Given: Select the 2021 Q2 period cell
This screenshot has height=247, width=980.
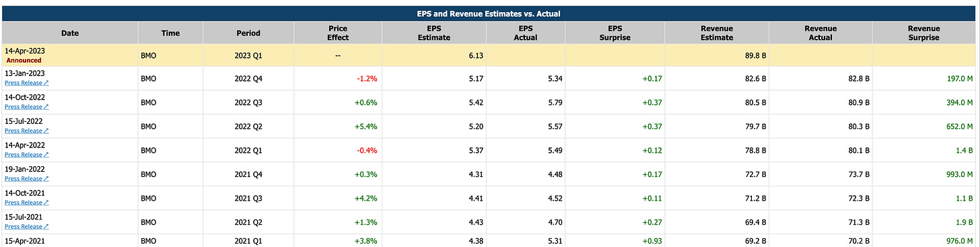Looking at the screenshot, I should point(248,222).
